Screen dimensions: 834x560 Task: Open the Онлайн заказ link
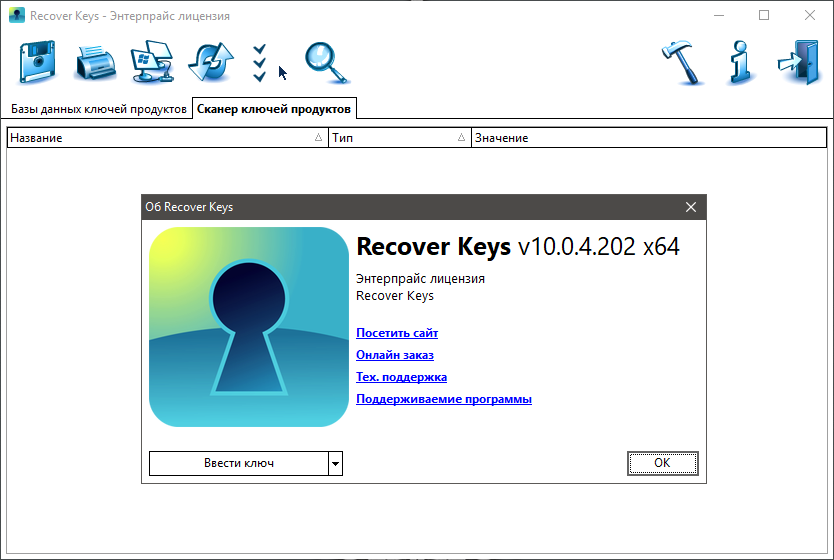pos(395,355)
